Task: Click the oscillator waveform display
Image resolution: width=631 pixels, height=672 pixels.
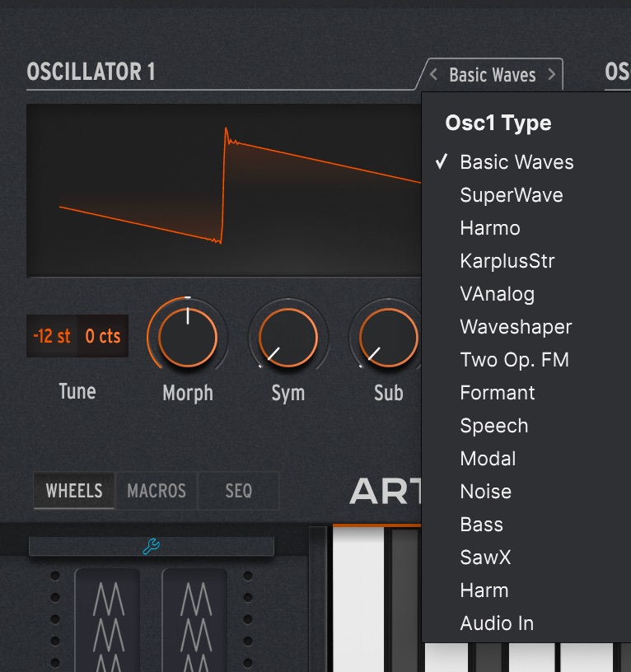Action: pyautogui.click(x=222, y=189)
